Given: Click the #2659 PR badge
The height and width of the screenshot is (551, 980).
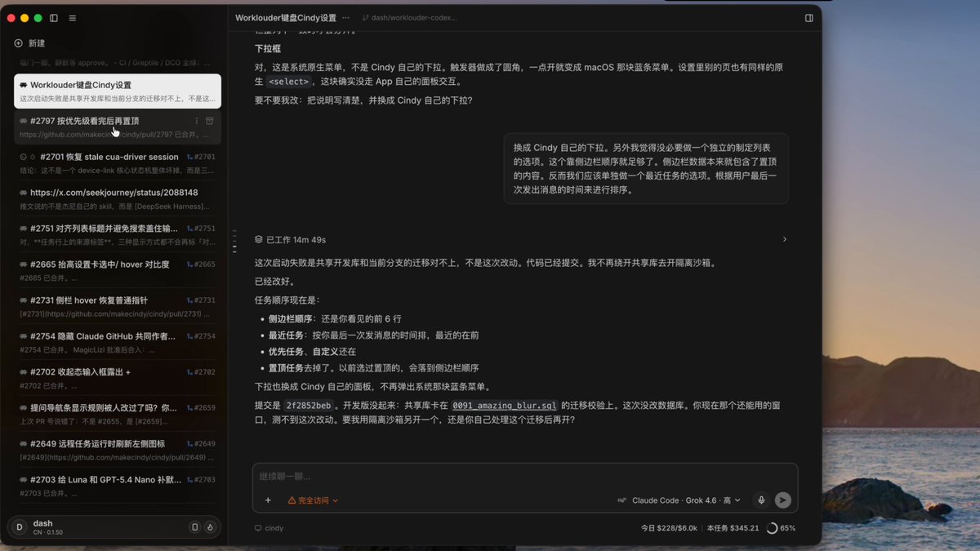Looking at the screenshot, I should tap(201, 408).
